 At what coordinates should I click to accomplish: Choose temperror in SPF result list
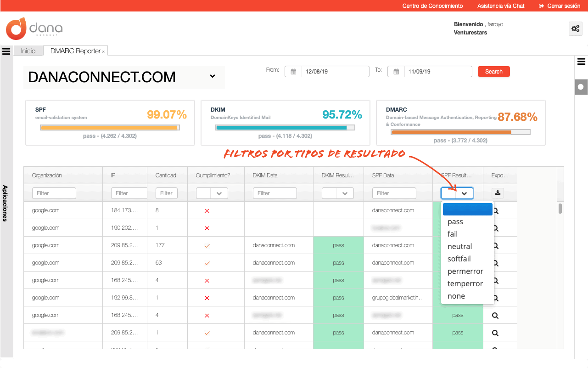467,284
